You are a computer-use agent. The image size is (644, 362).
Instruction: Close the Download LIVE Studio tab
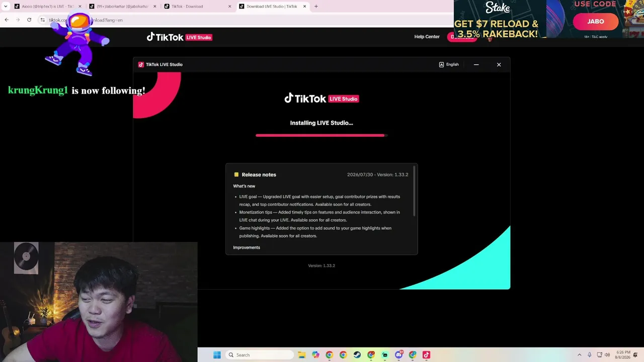click(x=304, y=7)
